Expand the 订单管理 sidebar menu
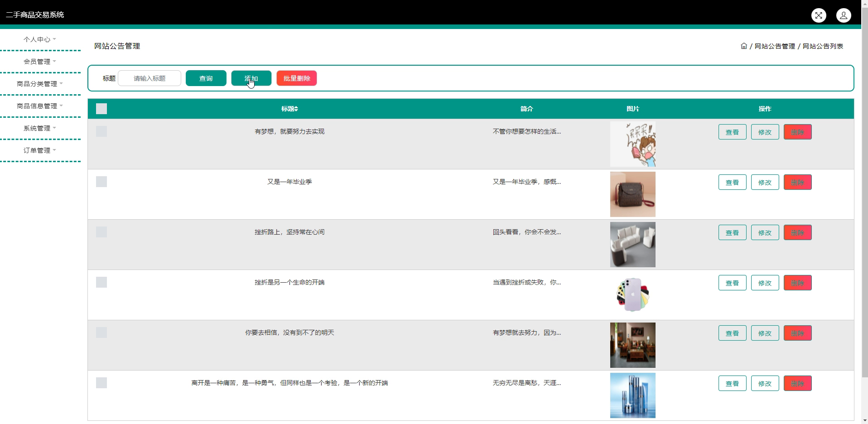868x424 pixels. (x=40, y=150)
